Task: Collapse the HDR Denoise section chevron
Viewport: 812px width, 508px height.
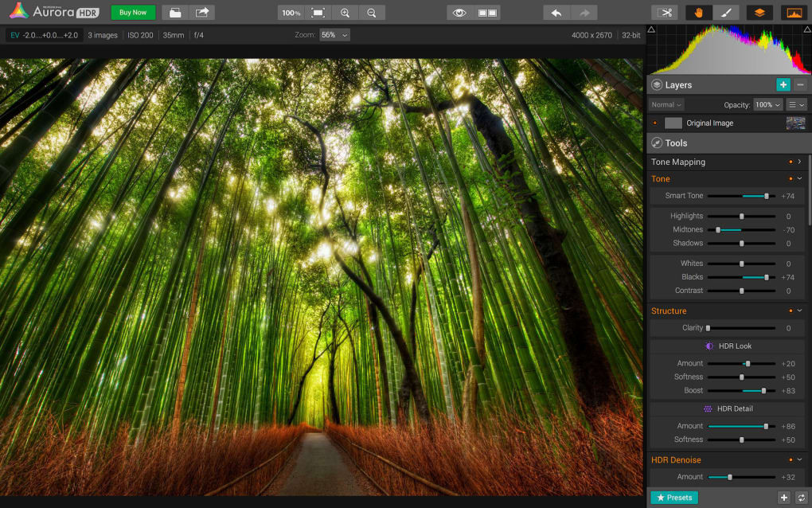Action: (800, 460)
